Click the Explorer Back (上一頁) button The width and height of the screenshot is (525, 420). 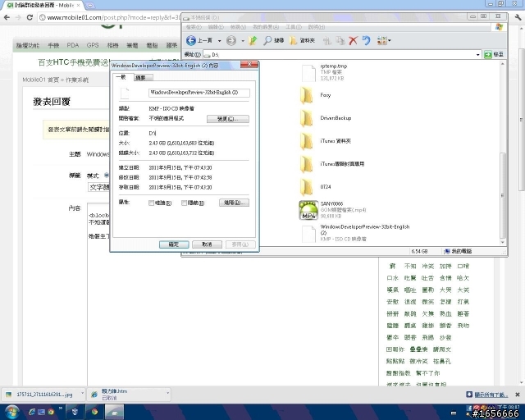199,40
